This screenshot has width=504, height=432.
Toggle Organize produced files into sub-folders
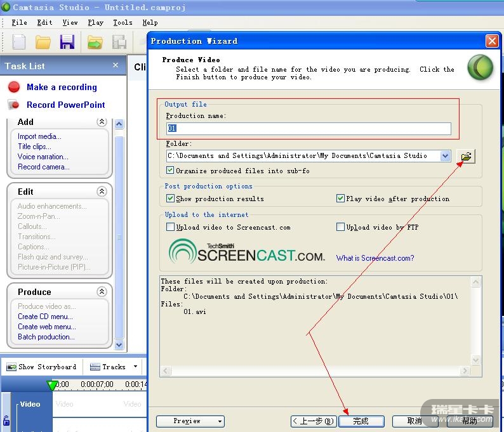click(x=170, y=170)
